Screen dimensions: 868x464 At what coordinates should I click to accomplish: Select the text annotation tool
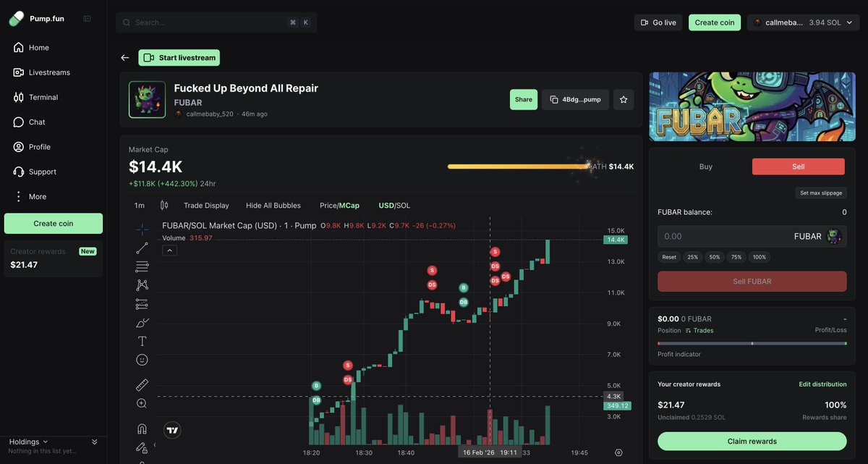tap(142, 341)
